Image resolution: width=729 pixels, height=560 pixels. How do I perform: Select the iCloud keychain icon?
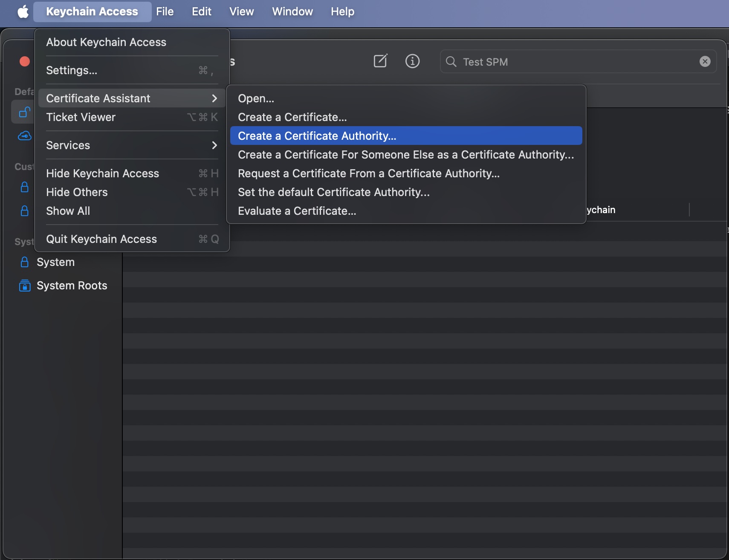(25, 136)
